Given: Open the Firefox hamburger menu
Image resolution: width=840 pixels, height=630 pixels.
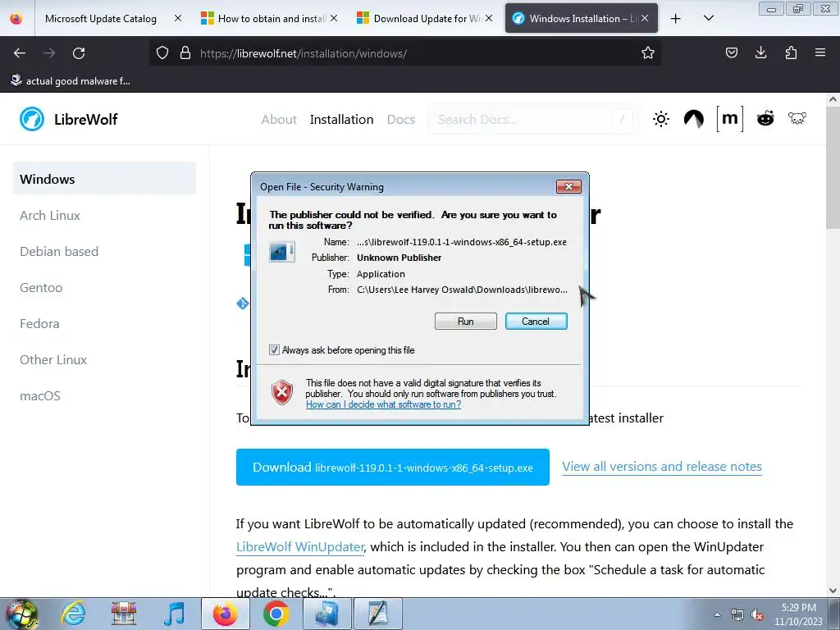Looking at the screenshot, I should [x=819, y=52].
